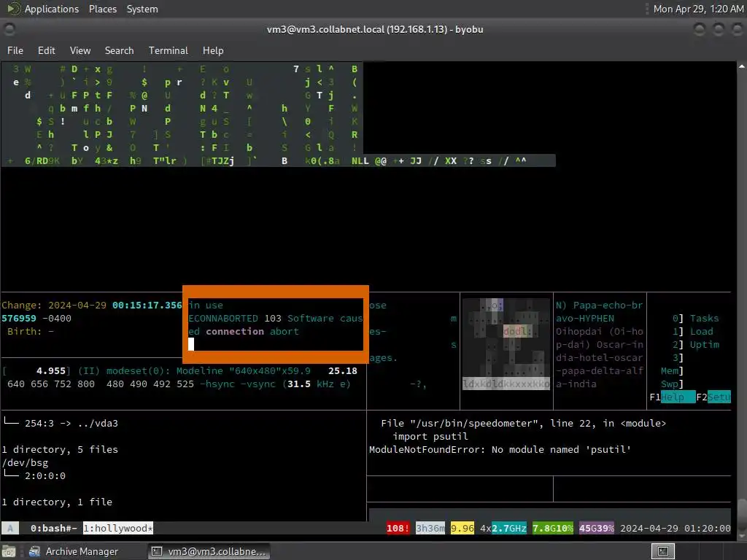The height and width of the screenshot is (560, 747).
Task: Click the byobu distro logo 'A' in status bar
Action: (x=10, y=528)
